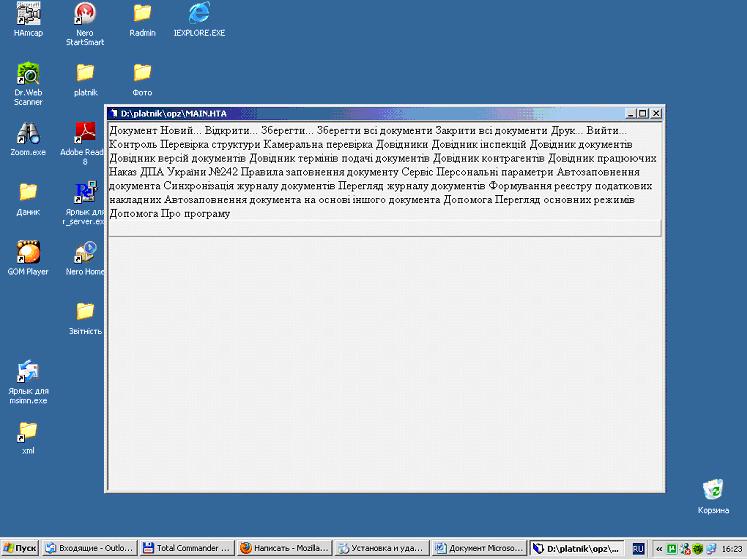Click the GOM Player desktop icon
Screen dimensions: 747x560
point(28,252)
